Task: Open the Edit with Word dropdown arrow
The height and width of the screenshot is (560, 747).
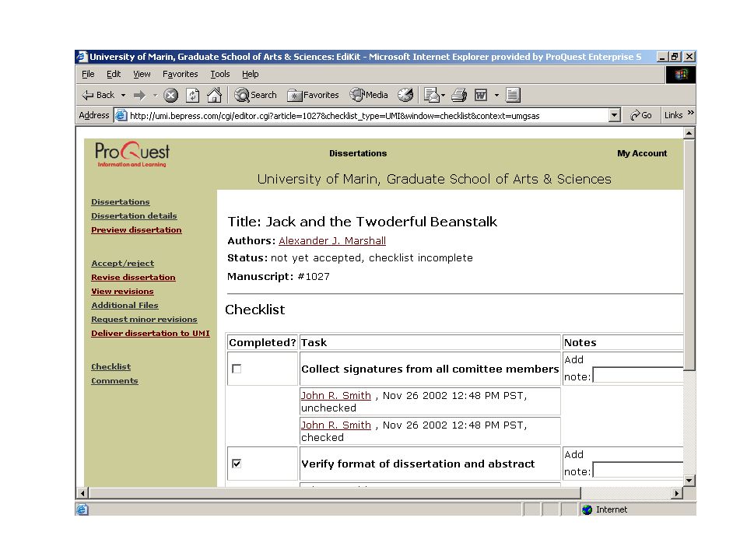Action: (496, 95)
